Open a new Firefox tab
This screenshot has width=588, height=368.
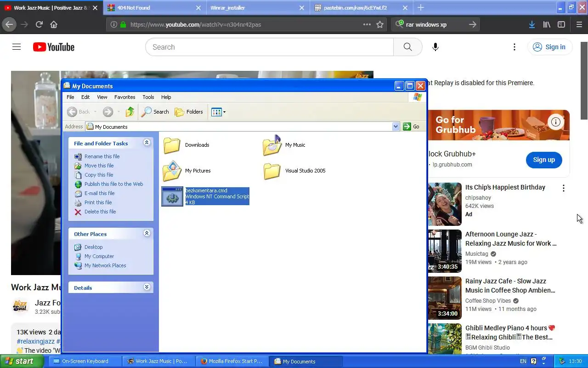(x=421, y=8)
